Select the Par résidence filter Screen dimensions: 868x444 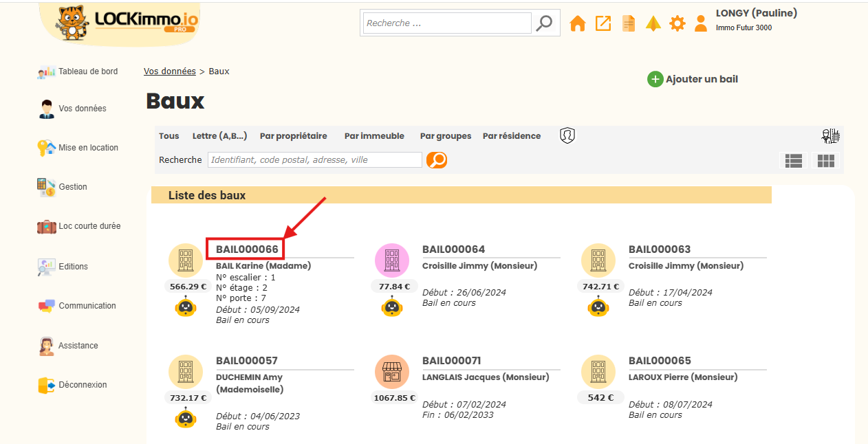pyautogui.click(x=512, y=136)
